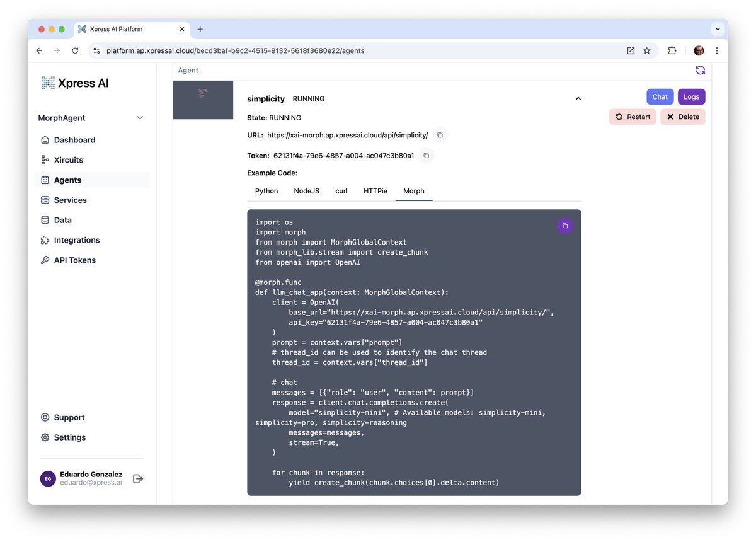Open the Xircuits menu link
756x542 pixels.
tap(69, 160)
